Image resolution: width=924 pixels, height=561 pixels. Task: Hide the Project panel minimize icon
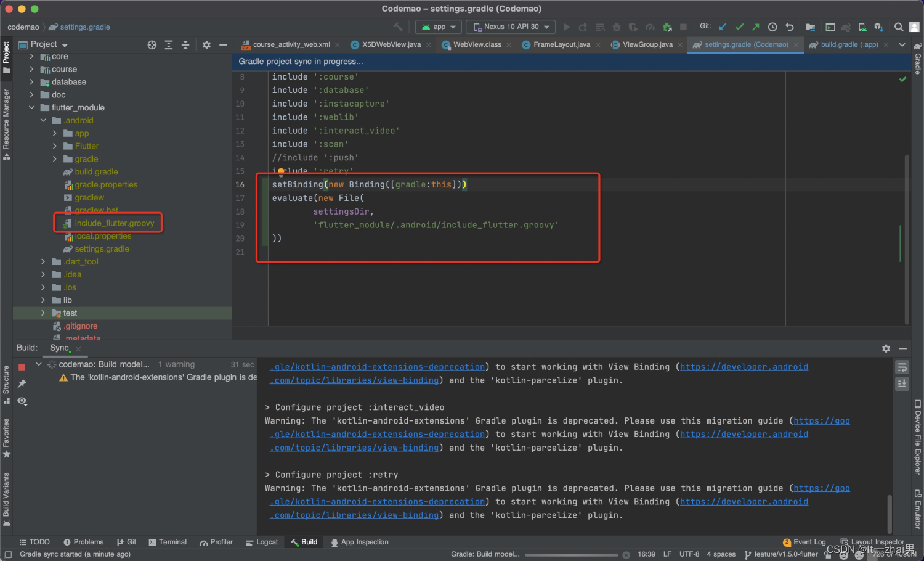[223, 45]
